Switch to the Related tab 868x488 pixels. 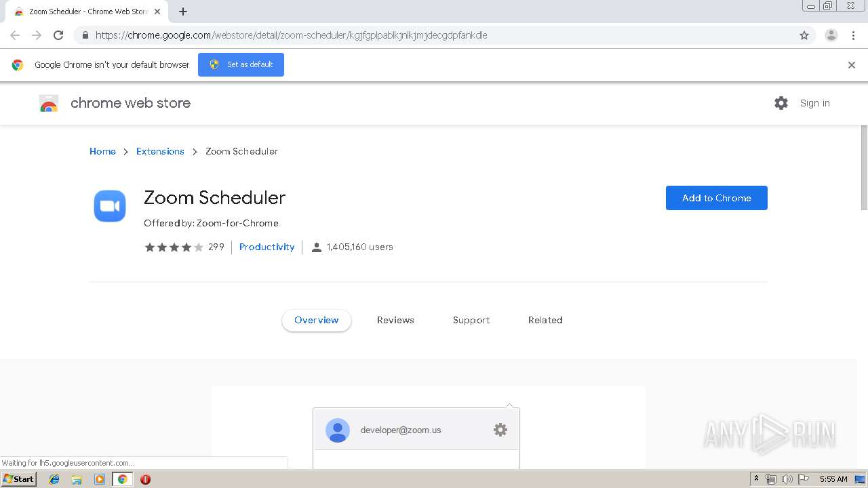[545, 320]
